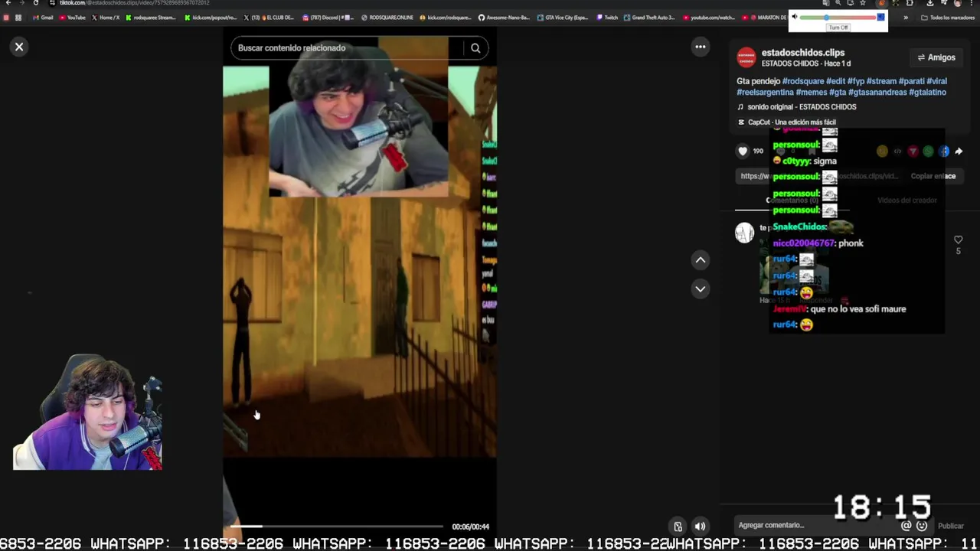Switch to 'Videos del creador' tab
The width and height of the screenshot is (980, 551).
coord(906,201)
